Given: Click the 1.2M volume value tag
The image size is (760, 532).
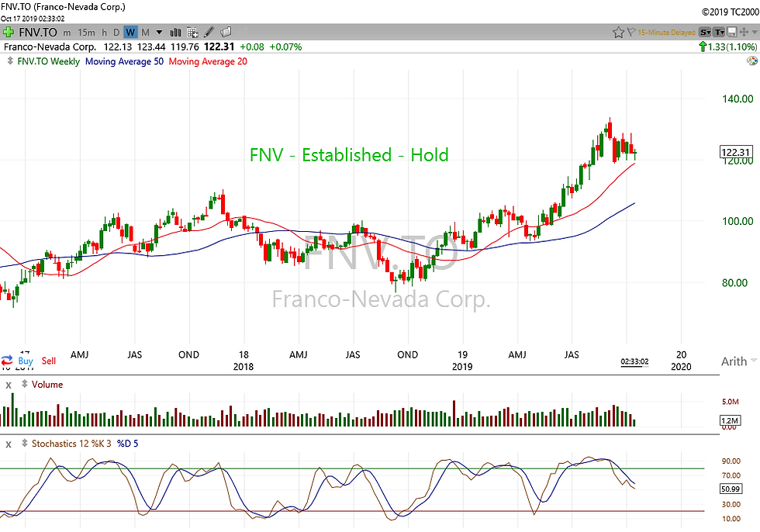Looking at the screenshot, I should click(730, 420).
